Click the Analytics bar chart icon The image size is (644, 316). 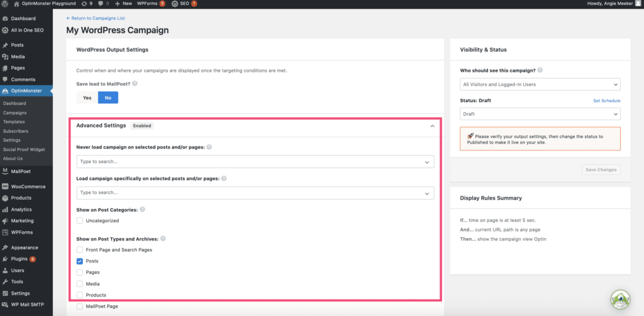[5, 209]
